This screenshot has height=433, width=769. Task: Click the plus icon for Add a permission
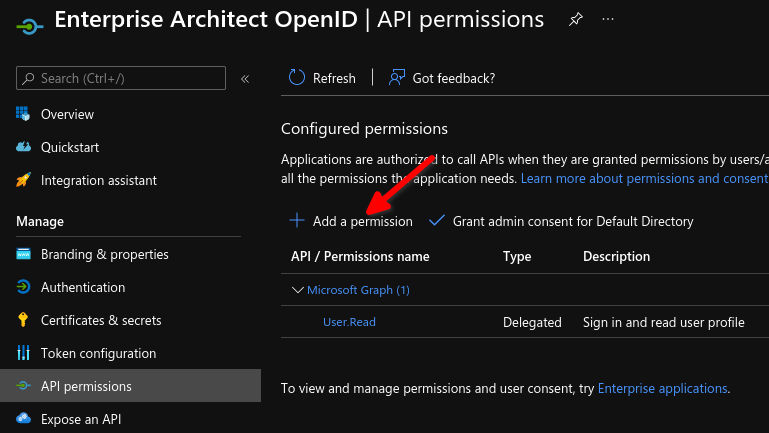coord(297,220)
